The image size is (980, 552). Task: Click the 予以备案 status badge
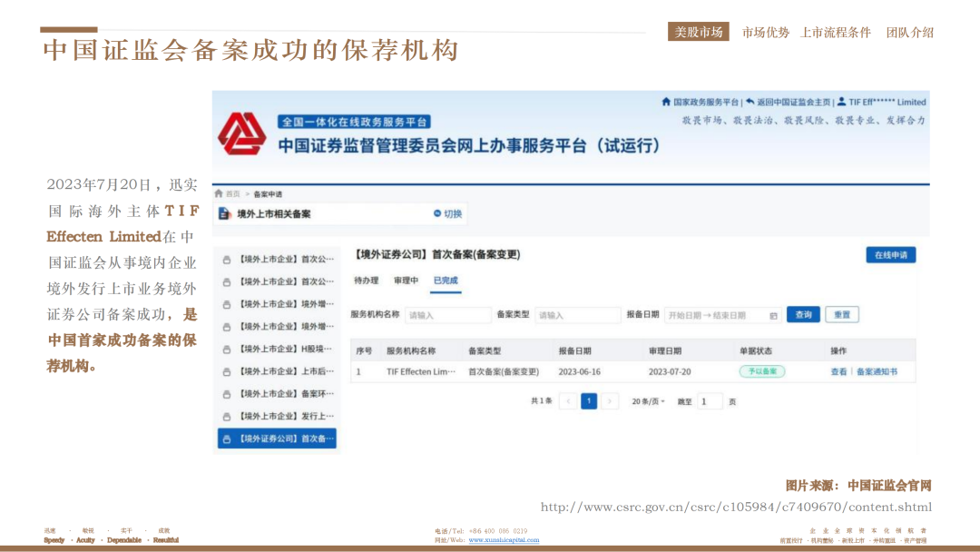pyautogui.click(x=762, y=371)
